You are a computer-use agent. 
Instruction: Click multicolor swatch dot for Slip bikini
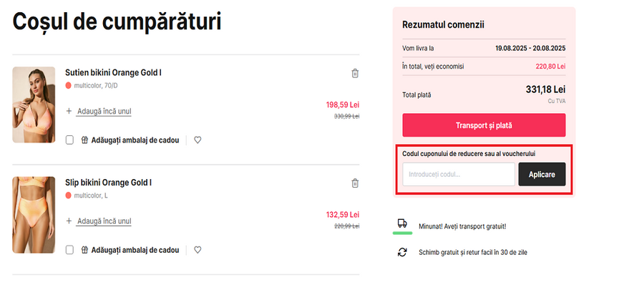(69, 195)
